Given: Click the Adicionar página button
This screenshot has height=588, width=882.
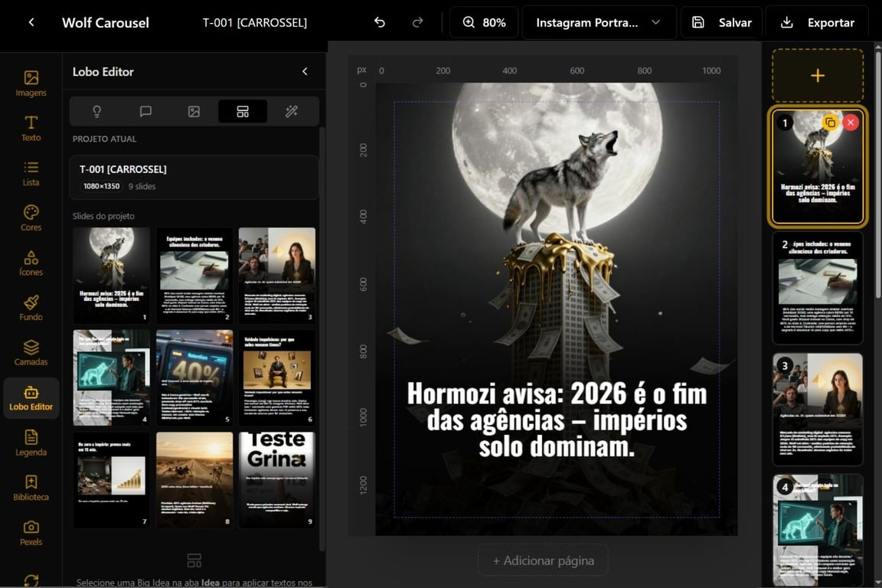Looking at the screenshot, I should point(543,560).
